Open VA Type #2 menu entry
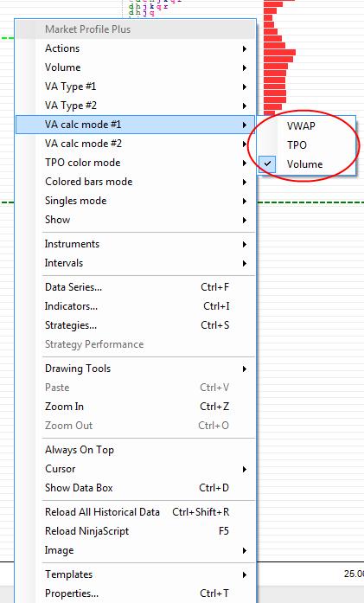Image resolution: width=364 pixels, height=603 pixels. click(135, 106)
